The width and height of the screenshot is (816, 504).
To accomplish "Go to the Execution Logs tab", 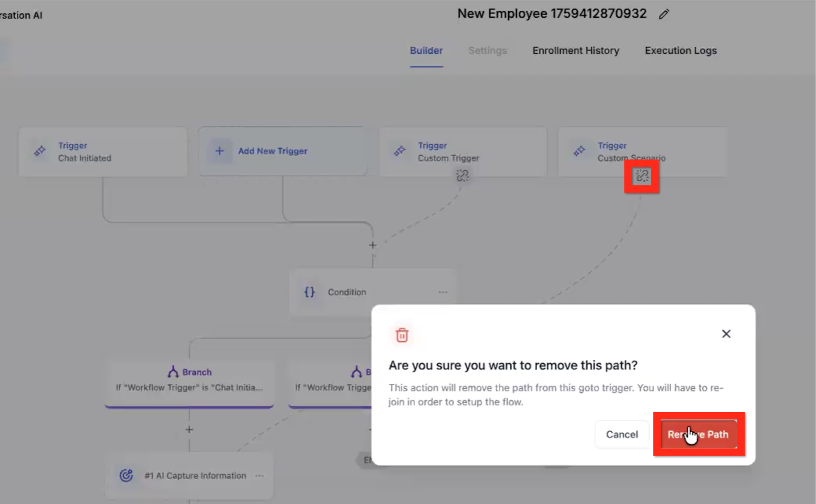I will (x=681, y=50).
